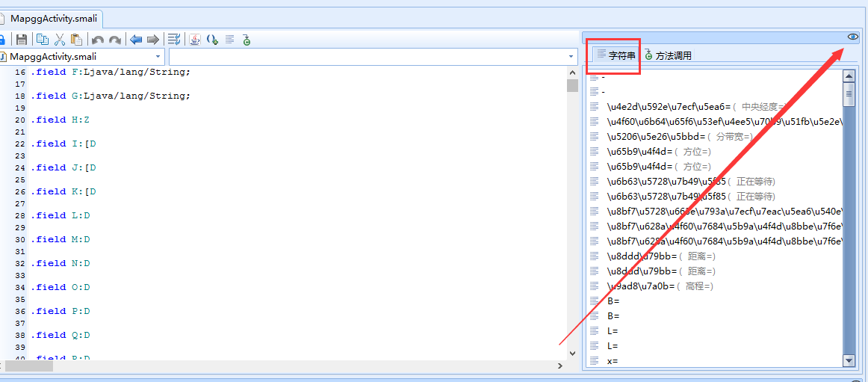Click the Cut scissors icon
The image size is (868, 382).
pyautogui.click(x=60, y=40)
